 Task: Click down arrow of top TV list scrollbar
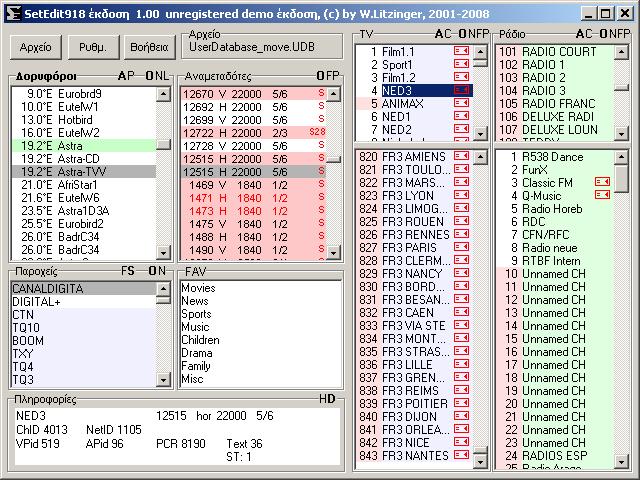(480, 133)
